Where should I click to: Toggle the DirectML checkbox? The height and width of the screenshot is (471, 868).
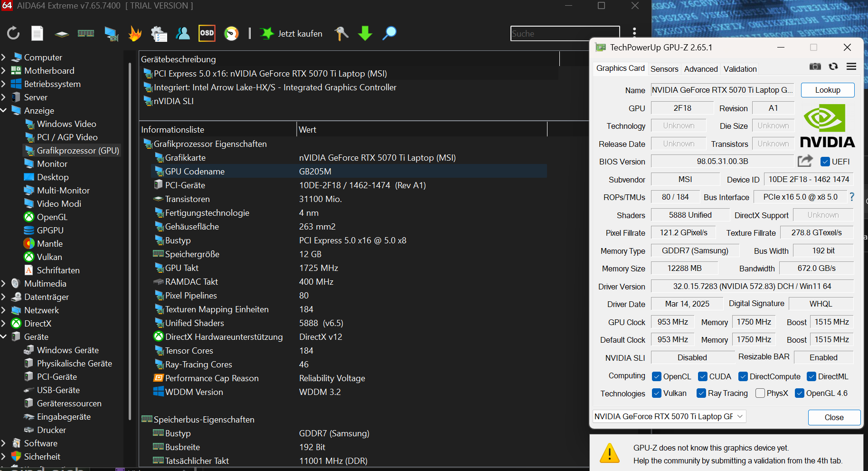[x=811, y=376]
